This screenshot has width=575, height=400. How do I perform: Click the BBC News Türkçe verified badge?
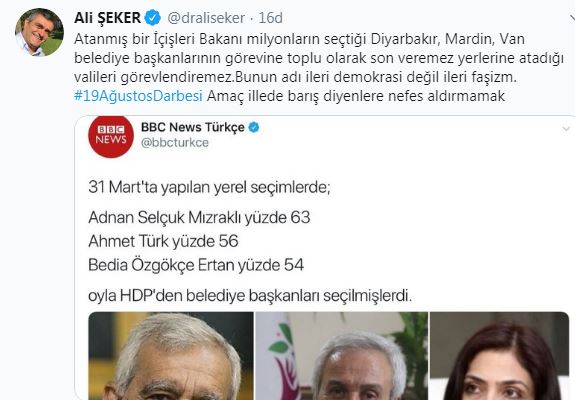click(254, 127)
